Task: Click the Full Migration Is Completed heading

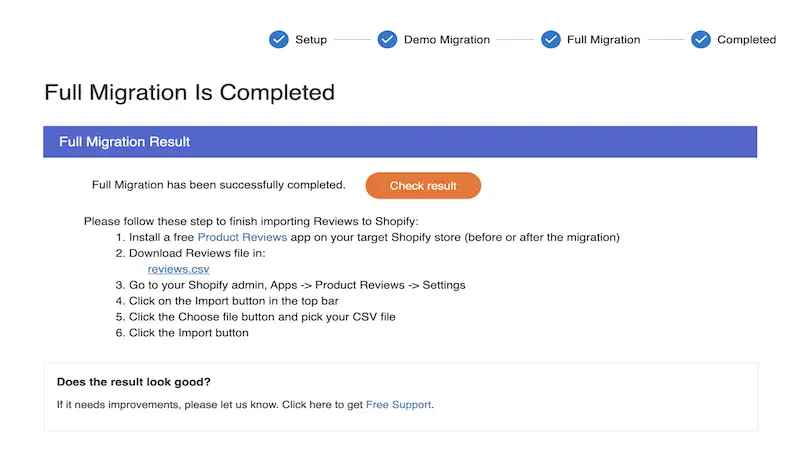Action: point(189,93)
